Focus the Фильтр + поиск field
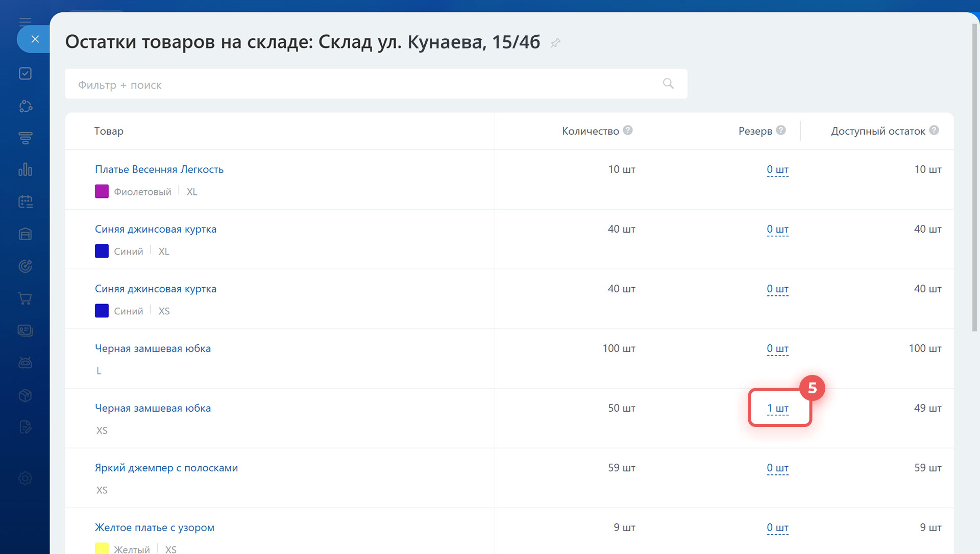Viewport: 980px width, 554px height. [357, 85]
